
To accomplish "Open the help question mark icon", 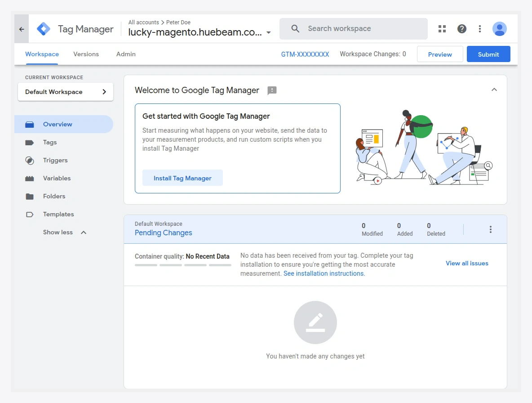I will [x=462, y=29].
